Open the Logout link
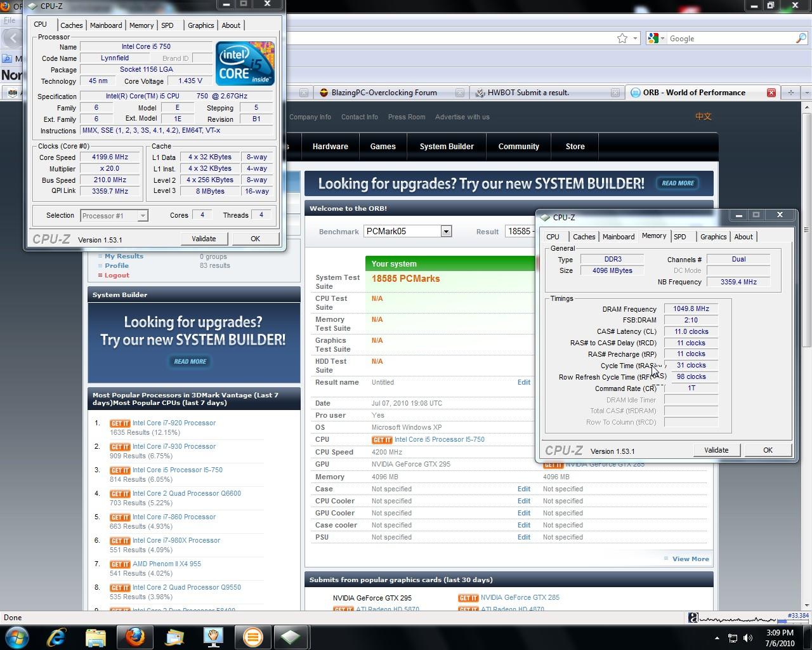Viewport: 812px width, 650px height. tap(117, 275)
